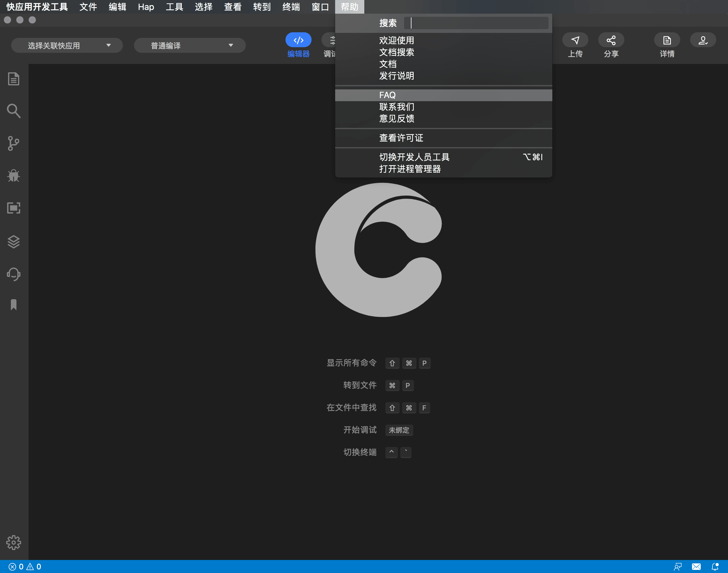
Task: Click the notification bell in status bar
Action: pyautogui.click(x=715, y=566)
